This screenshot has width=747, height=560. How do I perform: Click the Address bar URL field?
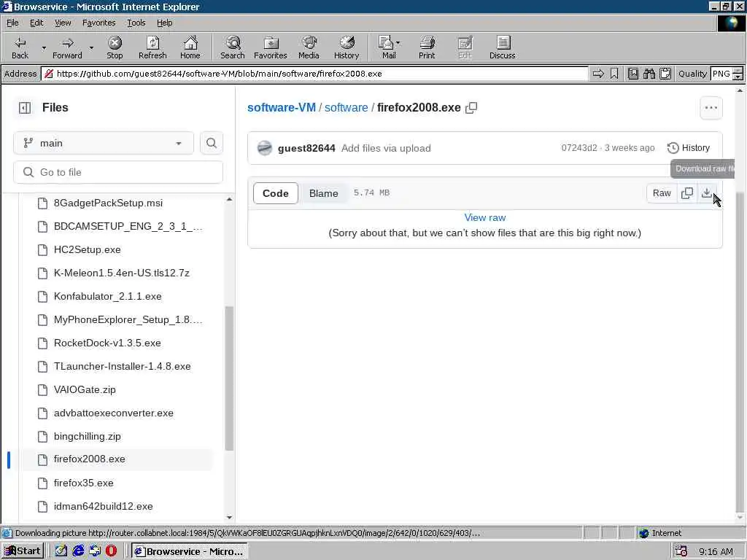click(x=314, y=74)
